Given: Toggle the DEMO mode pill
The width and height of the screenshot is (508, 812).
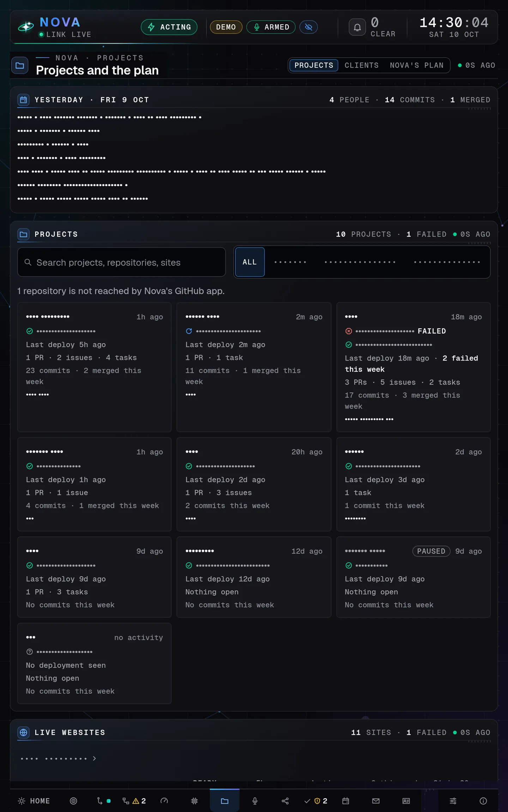Looking at the screenshot, I should pos(226,27).
